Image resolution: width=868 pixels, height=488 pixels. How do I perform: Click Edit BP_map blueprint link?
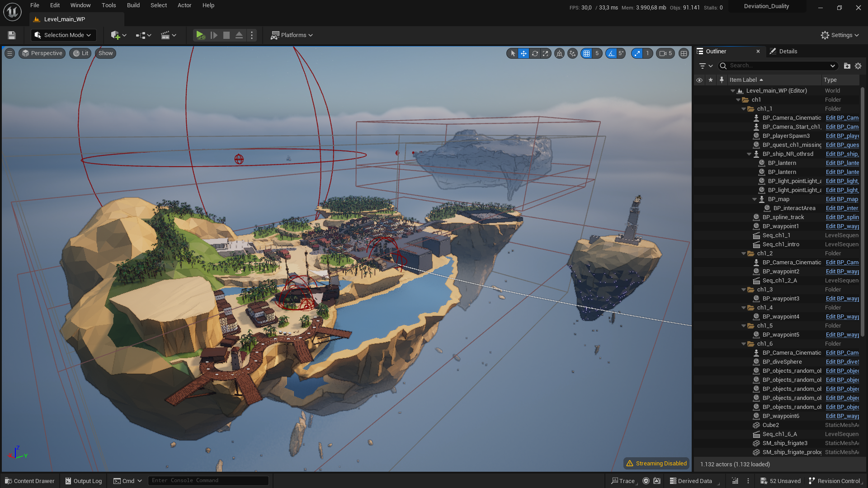coord(842,199)
